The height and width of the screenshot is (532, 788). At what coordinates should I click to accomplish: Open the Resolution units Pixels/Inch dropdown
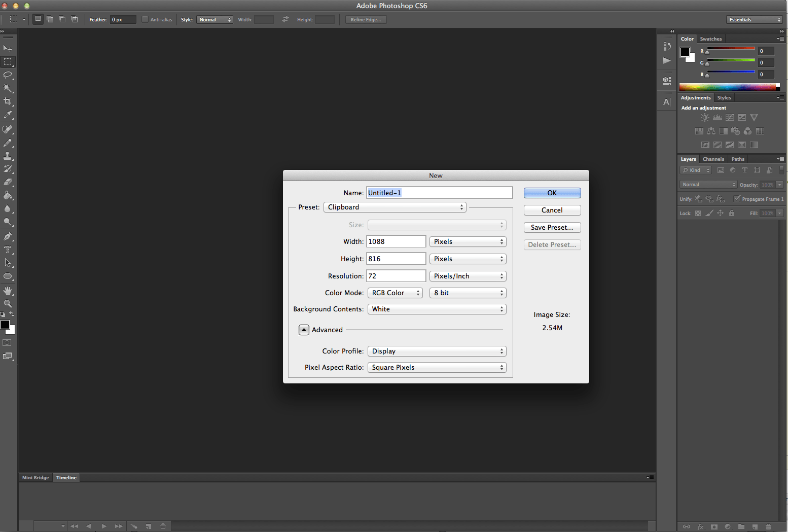468,276
